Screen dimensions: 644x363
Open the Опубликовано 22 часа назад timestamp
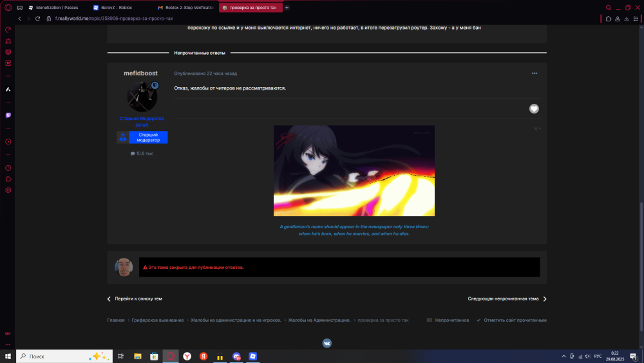pyautogui.click(x=205, y=73)
